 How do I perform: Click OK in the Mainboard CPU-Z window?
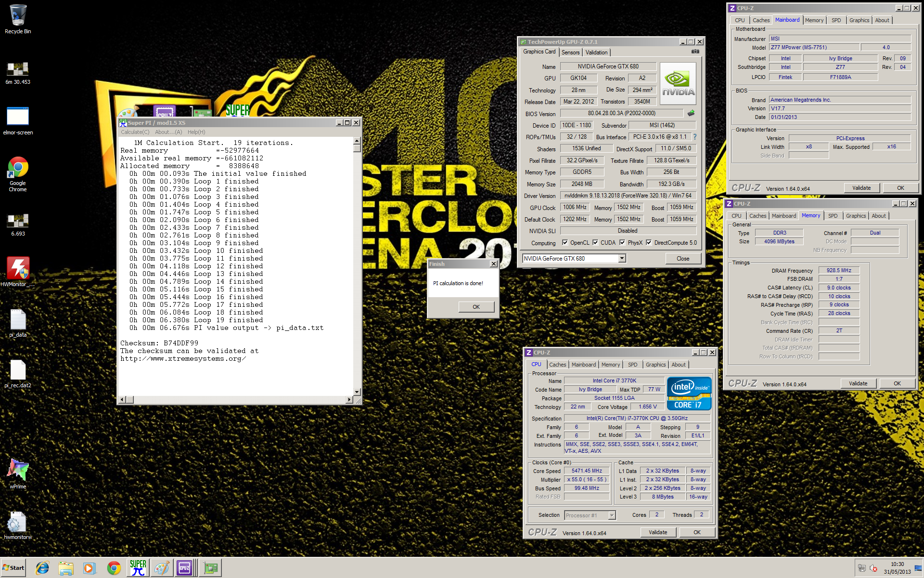coord(900,188)
